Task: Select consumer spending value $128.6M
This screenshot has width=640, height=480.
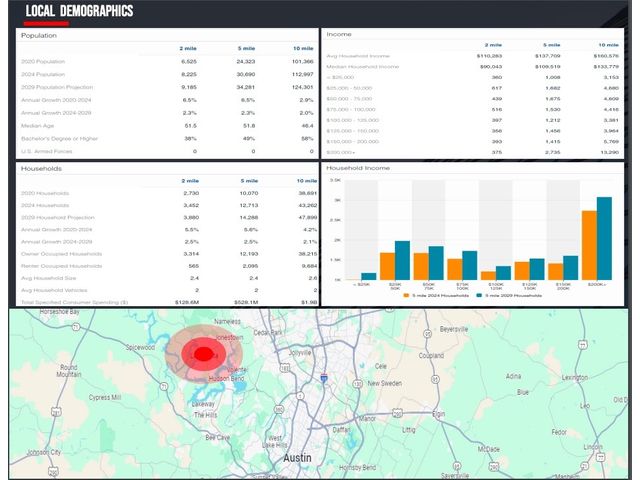Action: 187,302
